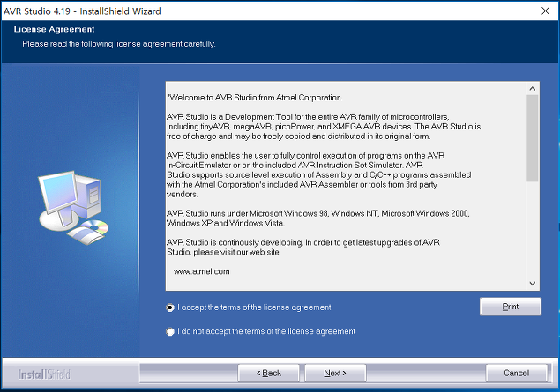Screen dimensions: 560x392
Task: Choose 'I do not accept the terms' option
Action: tap(170, 331)
